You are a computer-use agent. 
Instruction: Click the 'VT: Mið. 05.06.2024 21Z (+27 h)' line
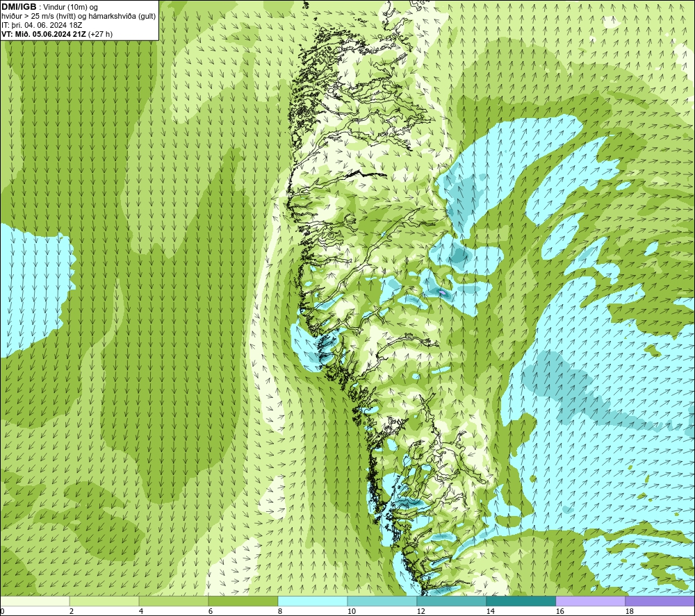click(x=57, y=34)
